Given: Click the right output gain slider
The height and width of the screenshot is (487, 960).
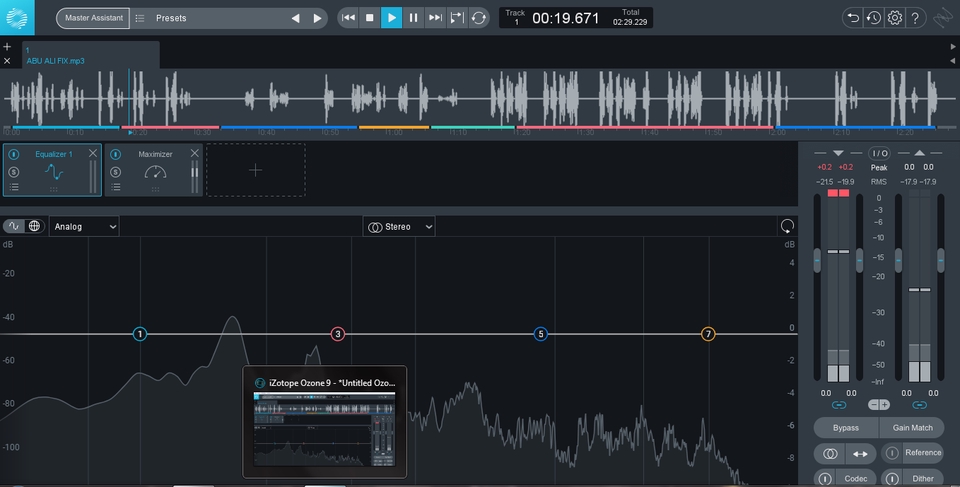Looking at the screenshot, I should (941, 260).
